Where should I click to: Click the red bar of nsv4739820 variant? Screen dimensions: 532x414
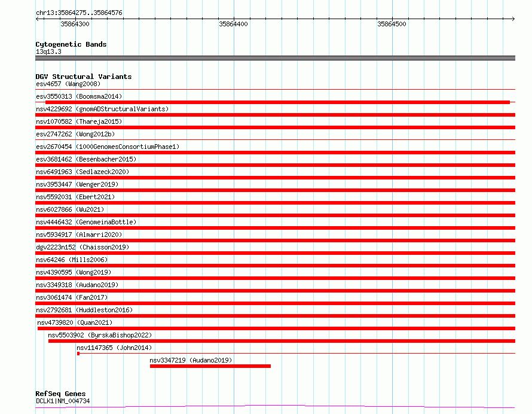tap(277, 328)
